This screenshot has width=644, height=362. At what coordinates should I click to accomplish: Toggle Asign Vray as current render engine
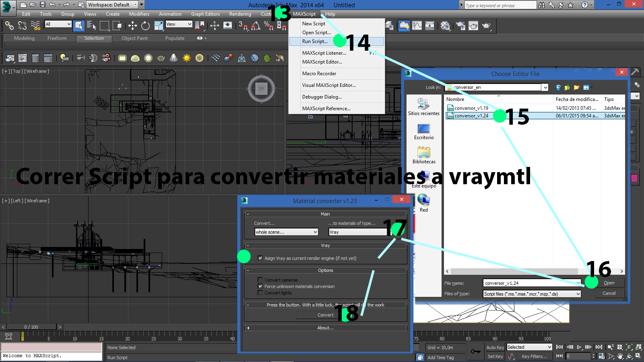pos(260,258)
